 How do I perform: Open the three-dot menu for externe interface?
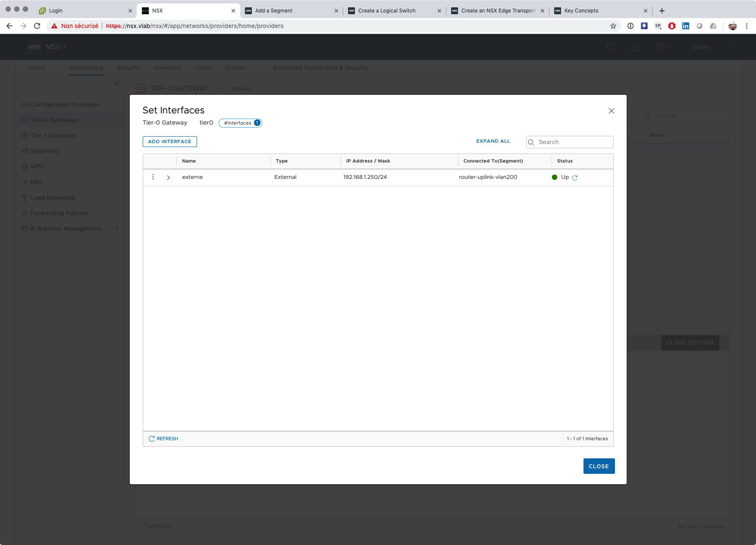153,177
